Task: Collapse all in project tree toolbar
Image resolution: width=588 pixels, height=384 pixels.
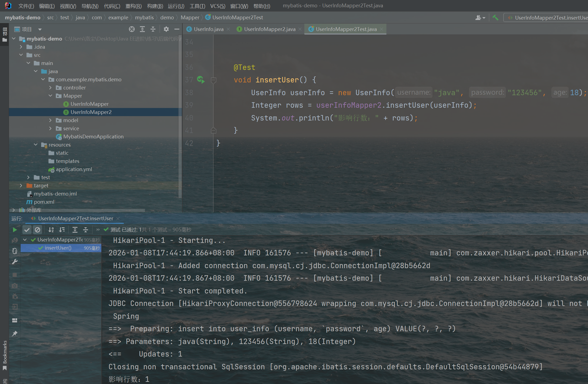Action: pos(153,29)
